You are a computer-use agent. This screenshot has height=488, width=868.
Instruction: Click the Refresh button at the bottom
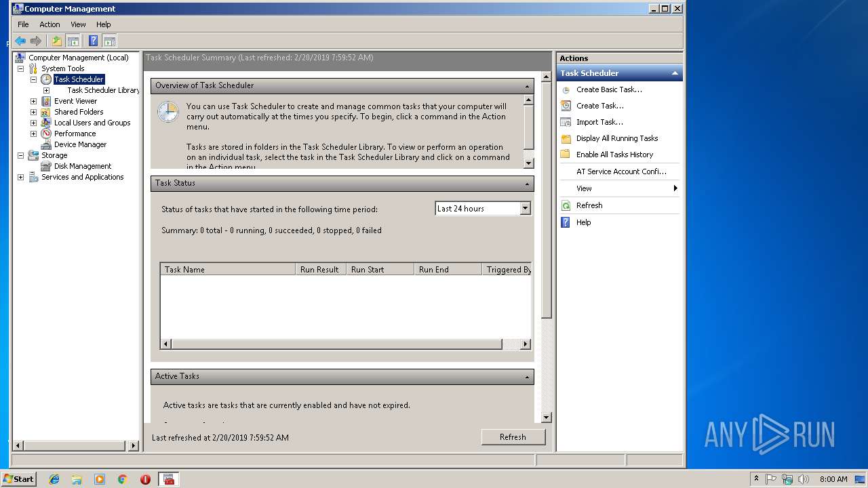(x=513, y=437)
